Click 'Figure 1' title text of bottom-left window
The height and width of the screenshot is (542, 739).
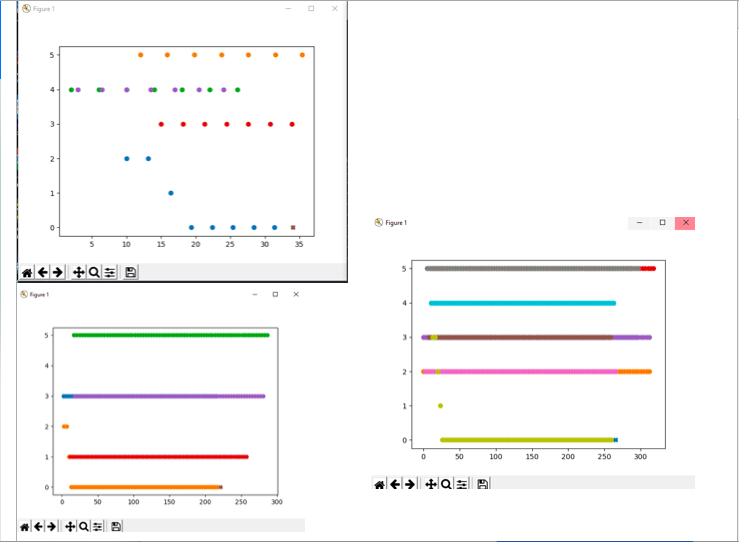point(40,295)
